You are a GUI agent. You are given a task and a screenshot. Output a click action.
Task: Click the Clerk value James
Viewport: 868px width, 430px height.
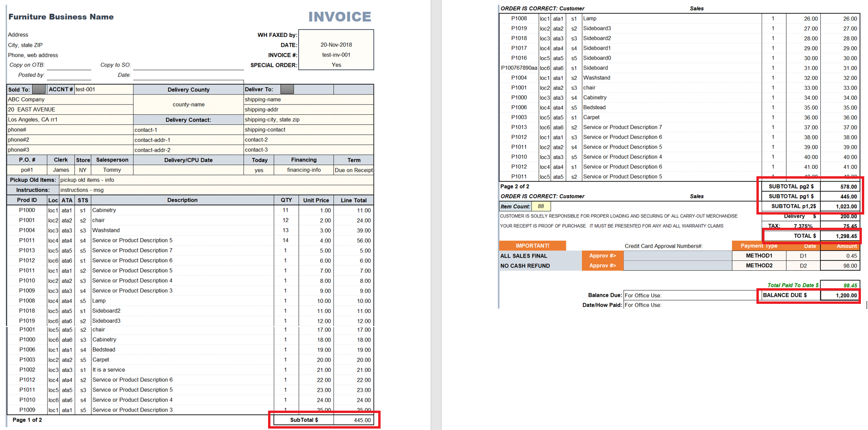tap(61, 170)
